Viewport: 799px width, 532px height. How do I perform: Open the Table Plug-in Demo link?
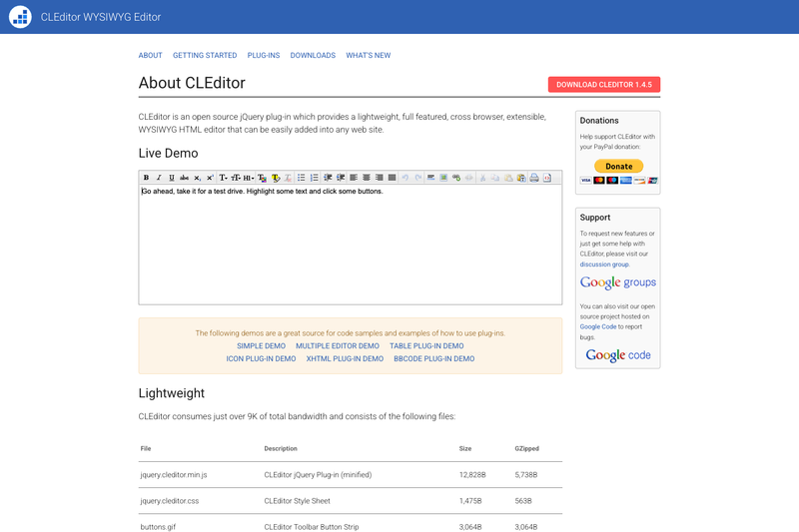tap(427, 345)
